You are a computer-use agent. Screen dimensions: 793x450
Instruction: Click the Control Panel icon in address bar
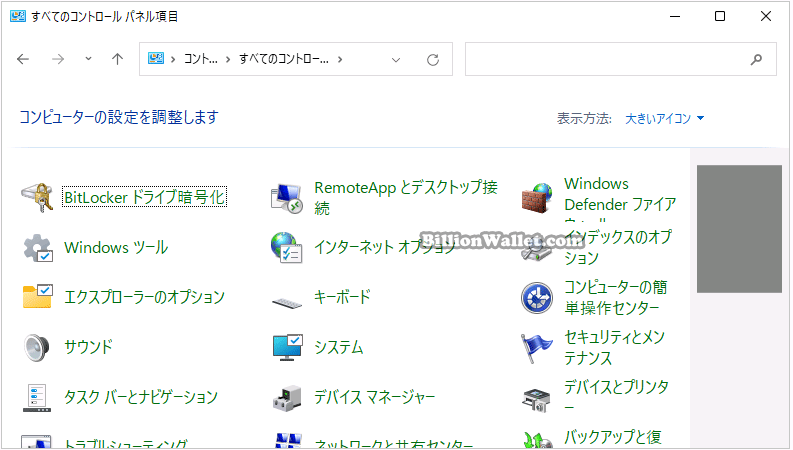156,59
